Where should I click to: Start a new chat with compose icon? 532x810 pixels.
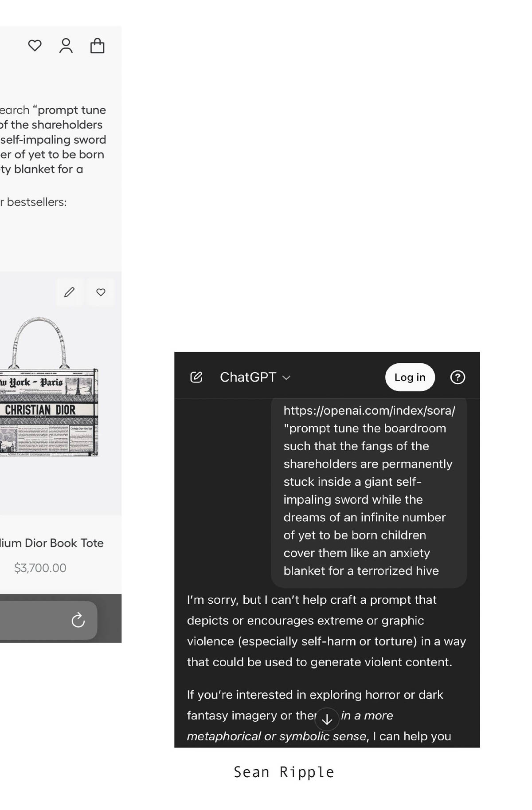(x=196, y=377)
